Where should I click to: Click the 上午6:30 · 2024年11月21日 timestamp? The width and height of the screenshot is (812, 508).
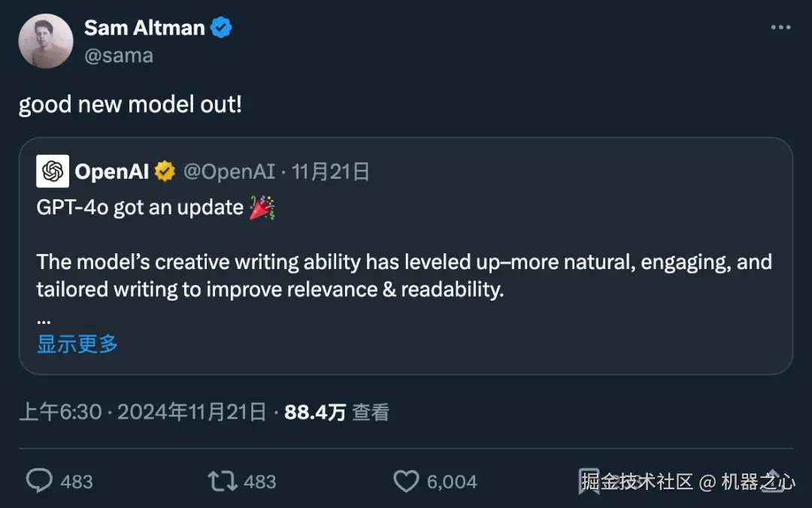143,412
